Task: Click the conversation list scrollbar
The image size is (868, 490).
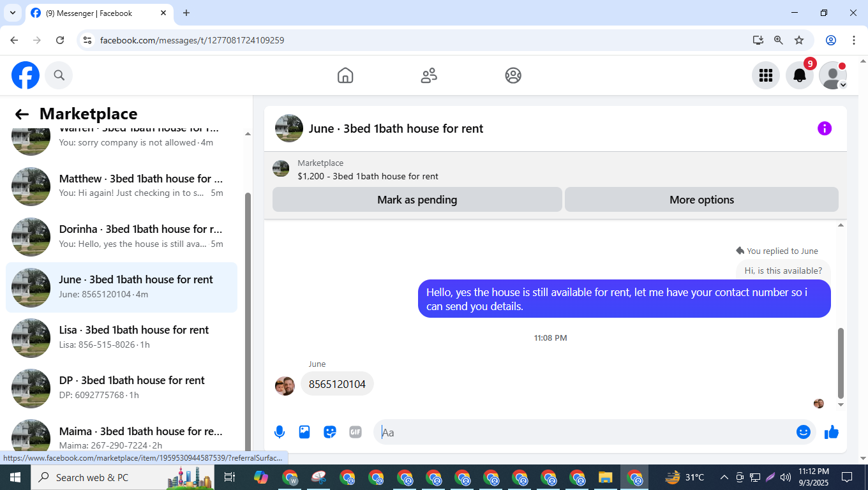Action: [248, 322]
